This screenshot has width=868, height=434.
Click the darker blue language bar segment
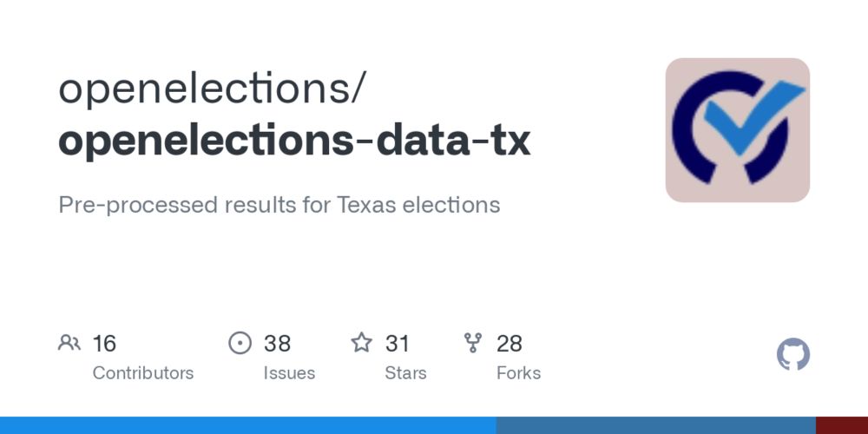point(656,425)
